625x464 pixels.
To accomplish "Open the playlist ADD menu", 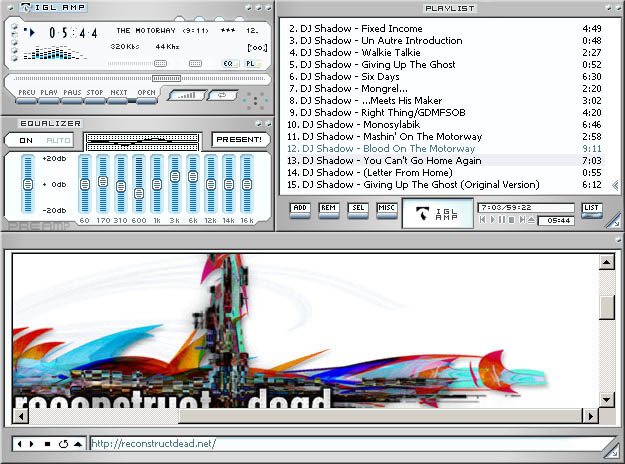I will pyautogui.click(x=300, y=210).
